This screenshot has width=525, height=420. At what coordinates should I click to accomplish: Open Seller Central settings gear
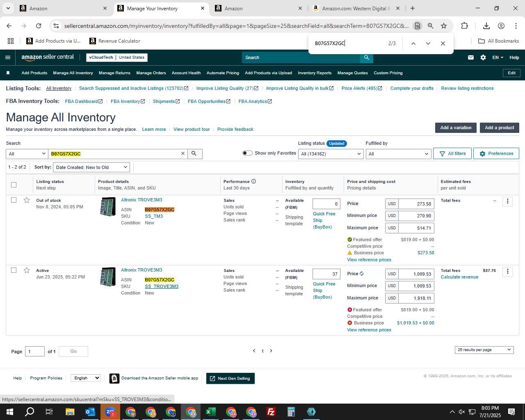click(483, 57)
